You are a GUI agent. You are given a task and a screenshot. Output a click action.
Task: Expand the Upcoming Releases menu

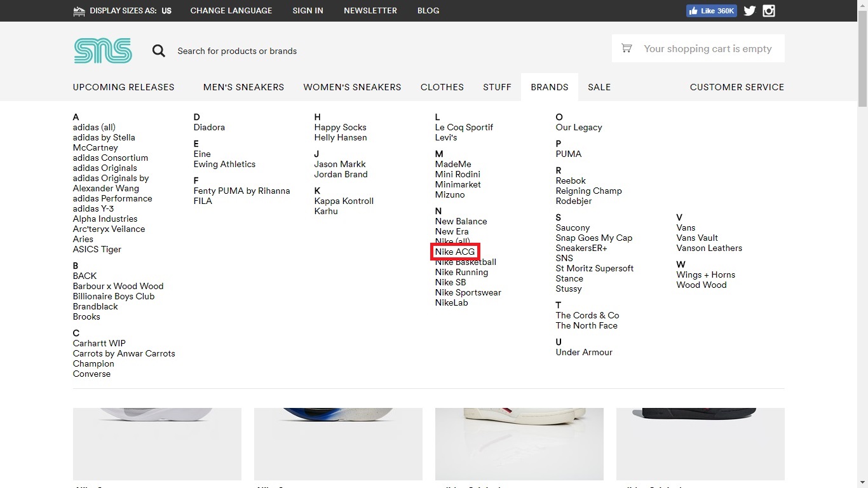pyautogui.click(x=123, y=87)
